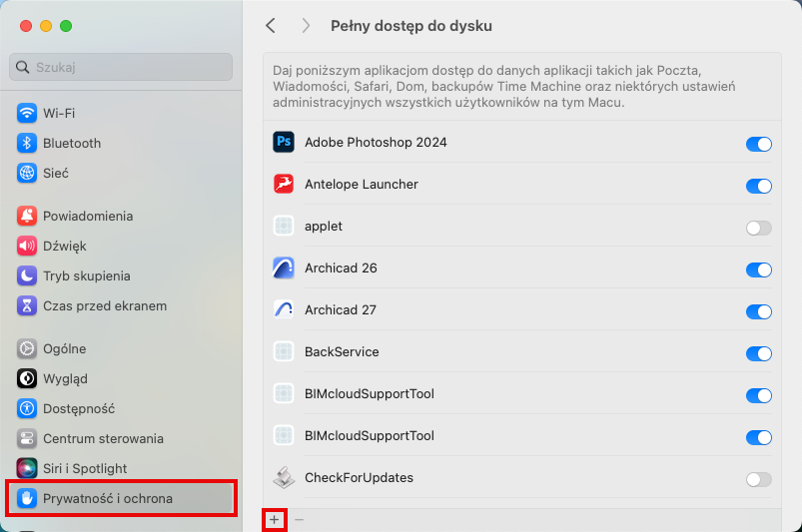Open the Sieć globe icon
The height and width of the screenshot is (532, 802).
coord(27,174)
